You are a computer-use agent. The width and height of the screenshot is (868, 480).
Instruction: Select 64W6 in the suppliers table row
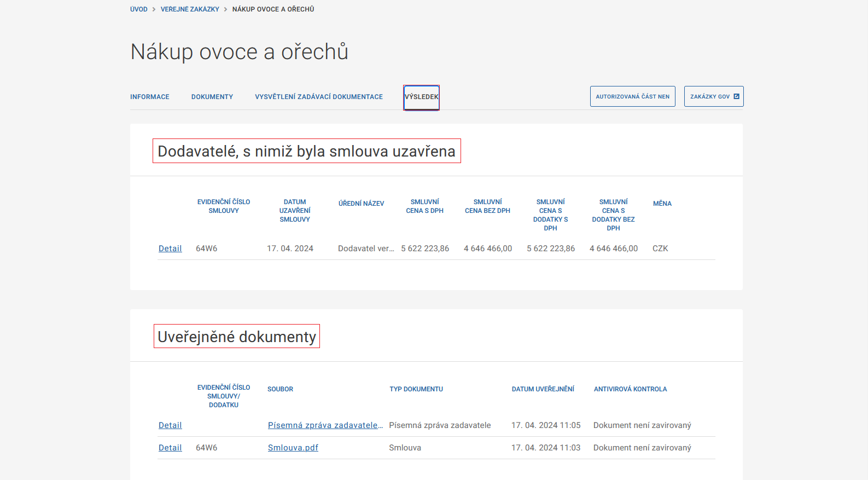[x=207, y=248]
